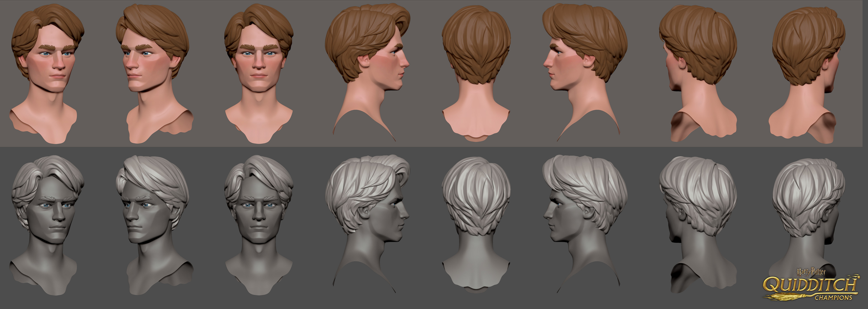Select the gray profile head facing right
The image size is (868, 309).
pyautogui.click(x=367, y=224)
